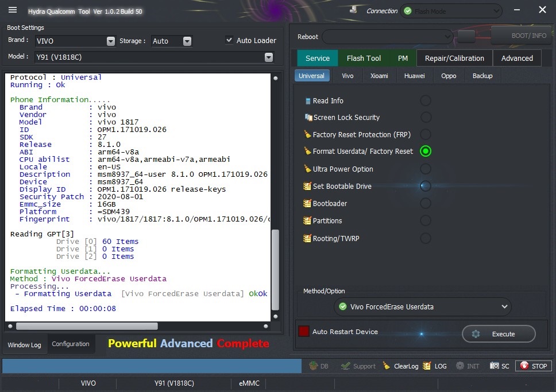Image resolution: width=556 pixels, height=392 pixels.
Task: Expand the Vivo ForcedErase Userdata method dropdown
Action: (422, 306)
